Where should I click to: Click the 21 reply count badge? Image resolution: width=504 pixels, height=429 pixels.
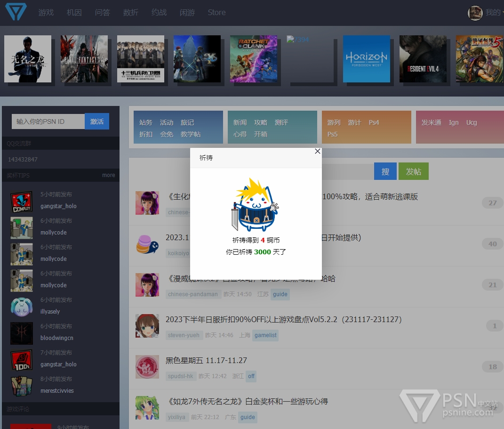493,285
